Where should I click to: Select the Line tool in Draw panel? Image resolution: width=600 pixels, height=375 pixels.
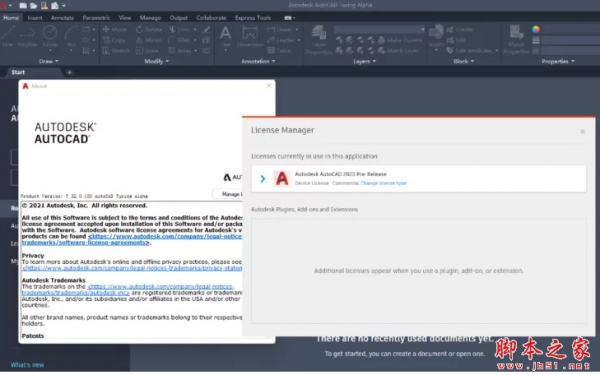pos(8,36)
